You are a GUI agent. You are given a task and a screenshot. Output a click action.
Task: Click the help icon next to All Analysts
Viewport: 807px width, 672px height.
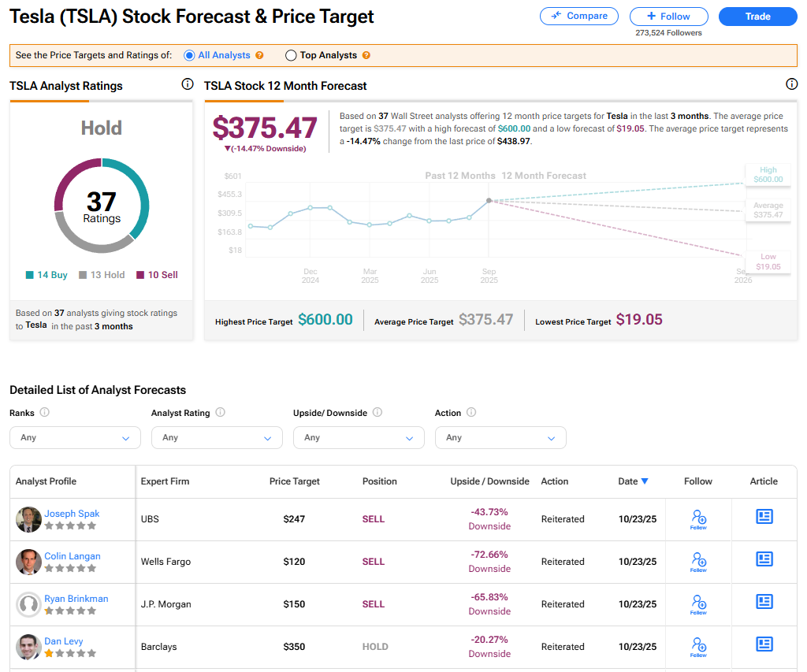(x=259, y=56)
